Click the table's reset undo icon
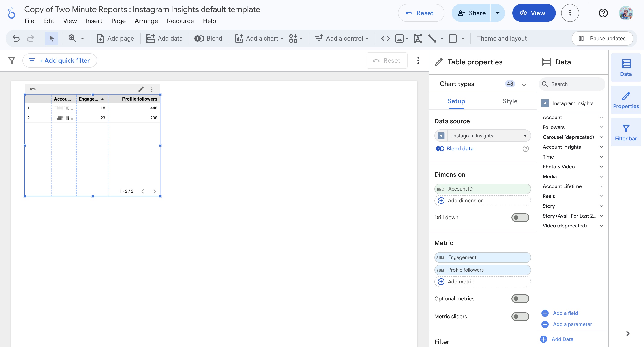 click(33, 89)
